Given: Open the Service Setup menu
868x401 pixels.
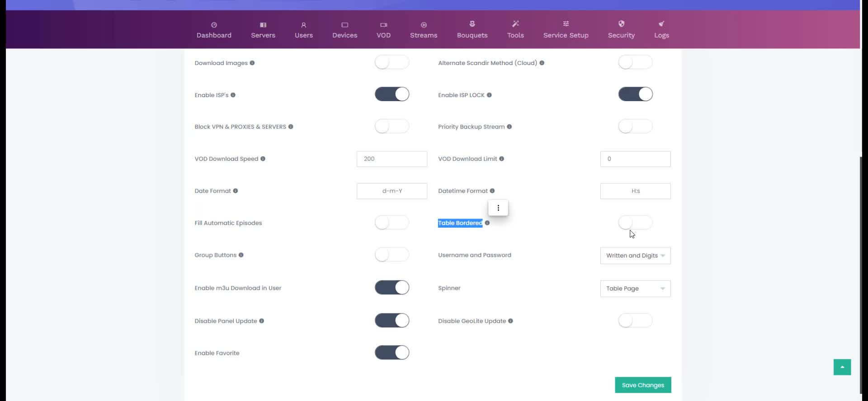Looking at the screenshot, I should point(566,30).
